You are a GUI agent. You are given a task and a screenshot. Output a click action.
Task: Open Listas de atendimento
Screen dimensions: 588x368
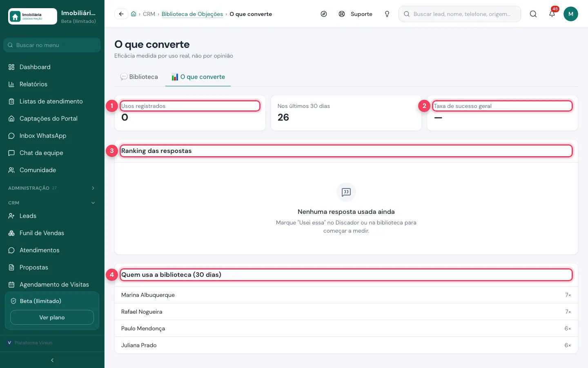coord(52,101)
